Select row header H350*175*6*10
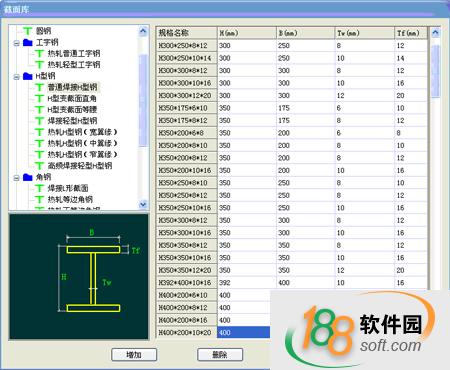The width and height of the screenshot is (450, 370). point(186,108)
